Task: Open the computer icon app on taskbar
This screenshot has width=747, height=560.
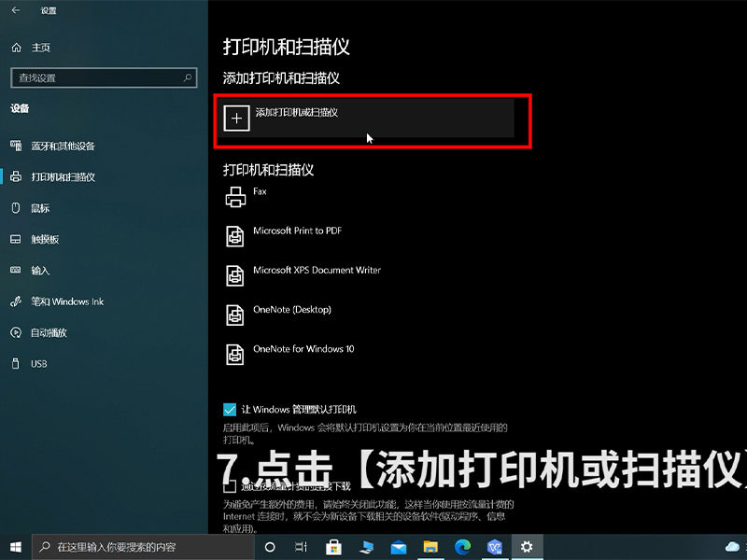Action: pos(366,548)
